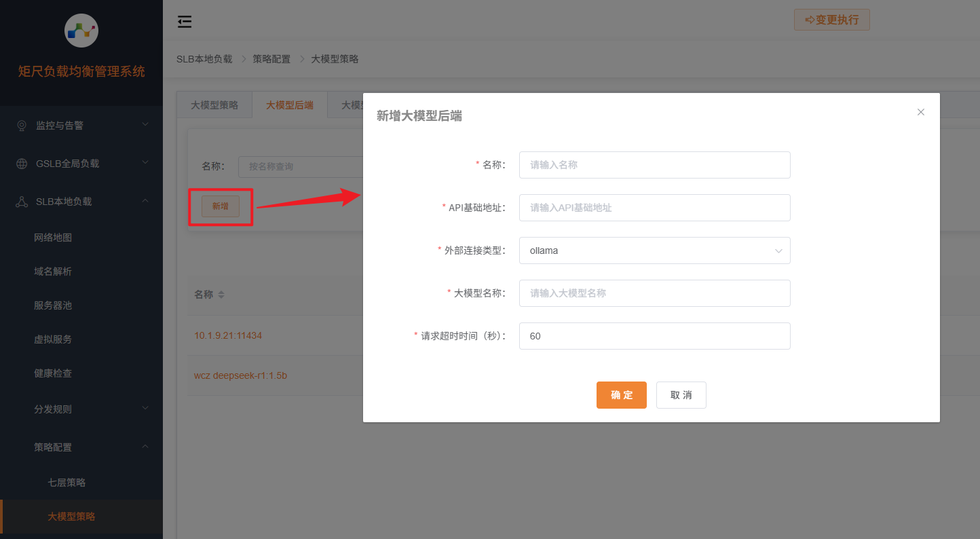Click the 矩尺 system logo icon
The image size is (980, 539).
tap(81, 31)
